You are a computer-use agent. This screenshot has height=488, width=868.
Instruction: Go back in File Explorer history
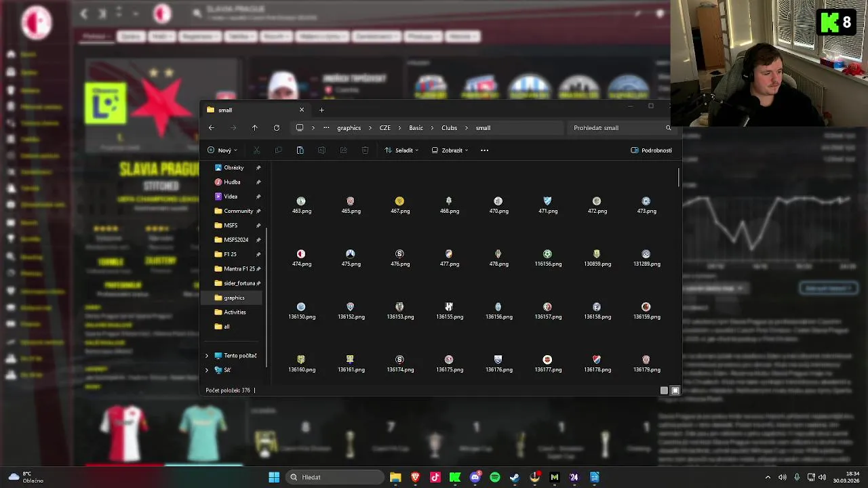coord(212,127)
